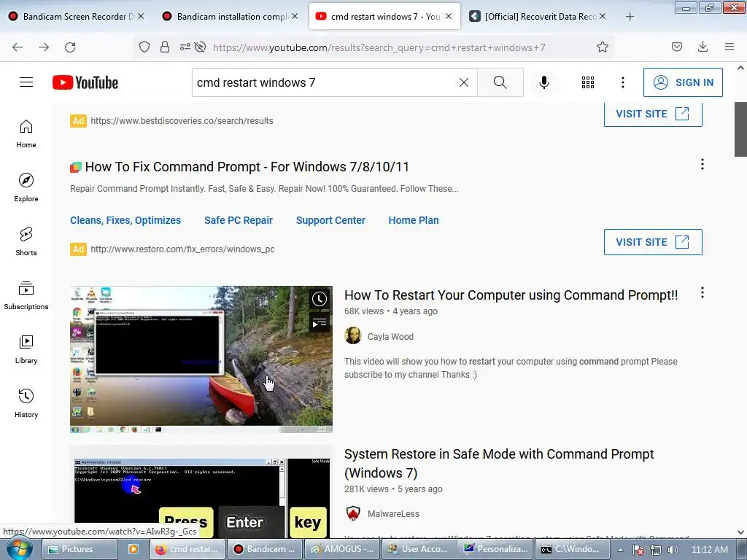Open Firefox application menu

(x=729, y=47)
